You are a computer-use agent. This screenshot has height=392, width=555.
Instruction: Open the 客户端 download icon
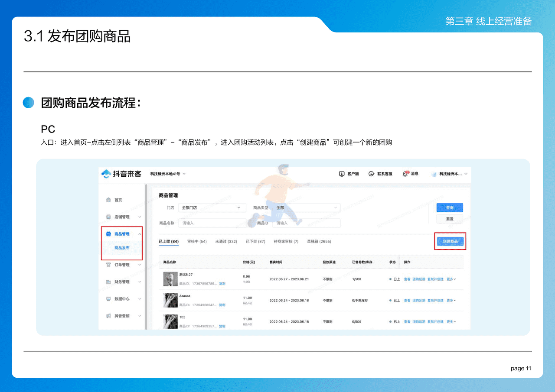coord(342,174)
